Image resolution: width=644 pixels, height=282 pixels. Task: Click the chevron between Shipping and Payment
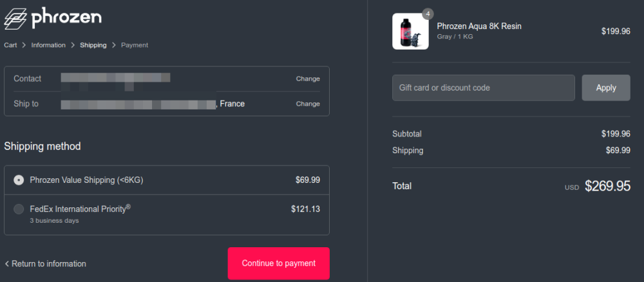[x=114, y=45]
